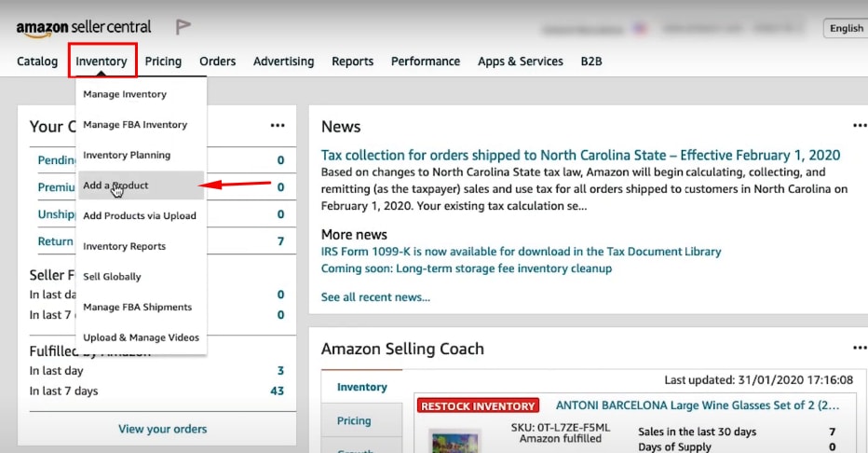
Task: Open the B2B menu
Action: point(591,61)
